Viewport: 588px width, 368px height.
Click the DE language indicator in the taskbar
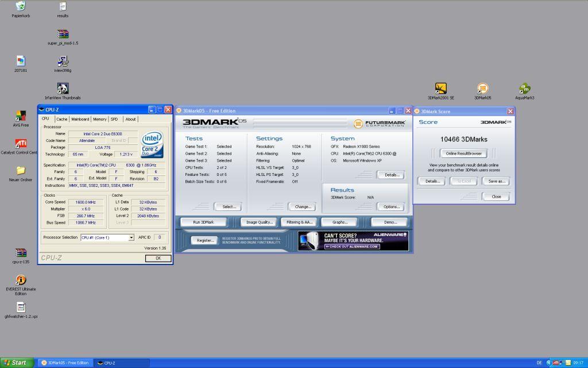(539, 363)
